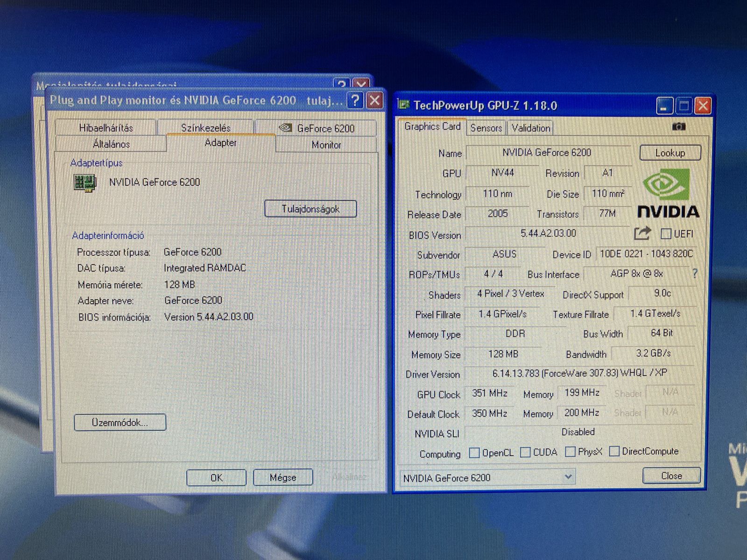
Task: Click the BIOS share/export arrow icon
Action: [642, 233]
